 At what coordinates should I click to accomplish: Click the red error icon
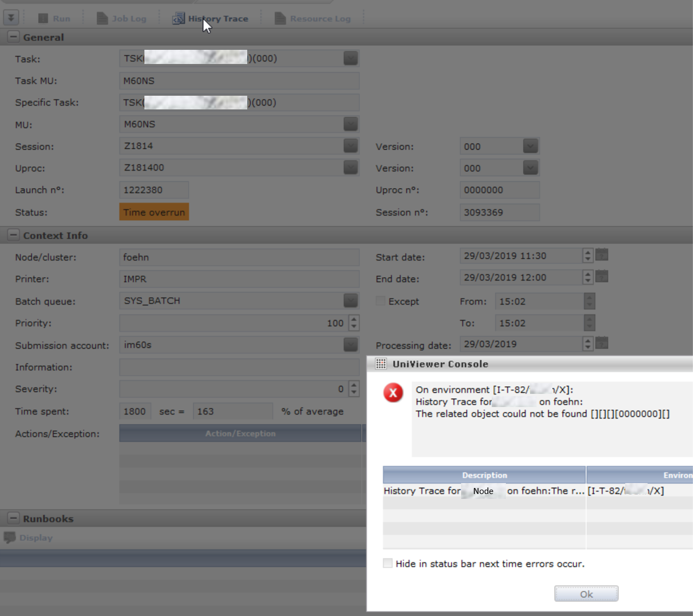click(x=393, y=392)
